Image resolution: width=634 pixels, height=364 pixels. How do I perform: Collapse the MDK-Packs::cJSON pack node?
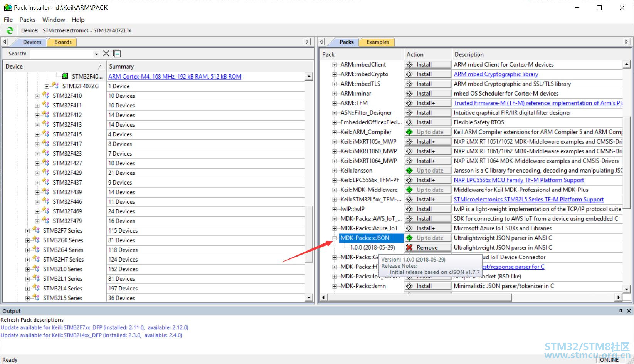335,238
